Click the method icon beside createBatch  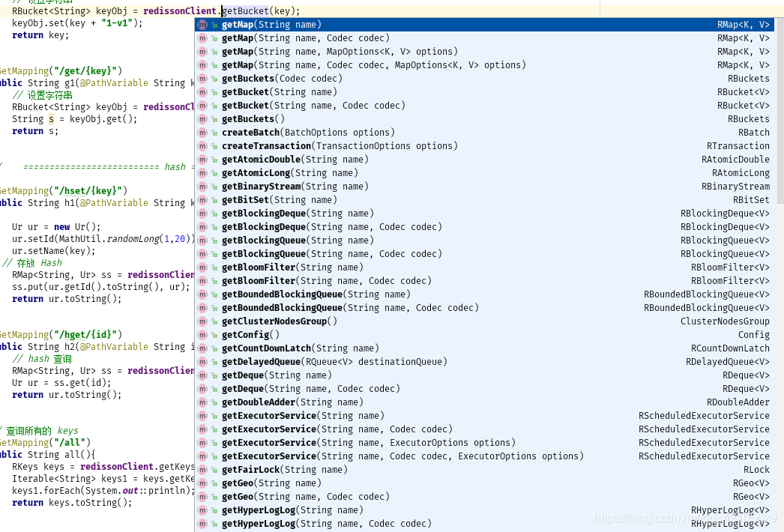coord(202,133)
